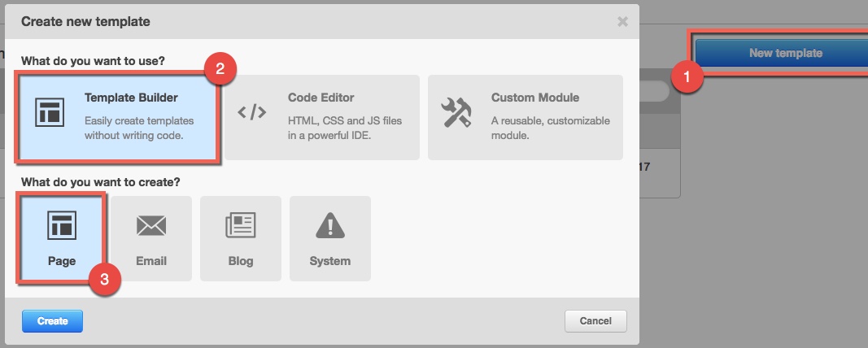Select the Page layout icon
The width and height of the screenshot is (868, 348).
[62, 224]
